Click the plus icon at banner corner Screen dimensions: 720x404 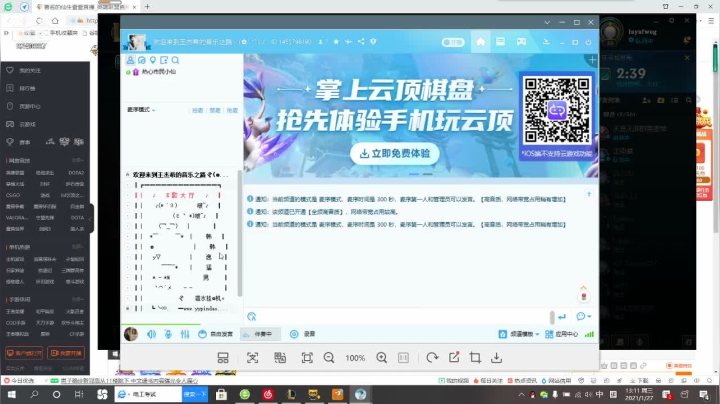click(592, 60)
